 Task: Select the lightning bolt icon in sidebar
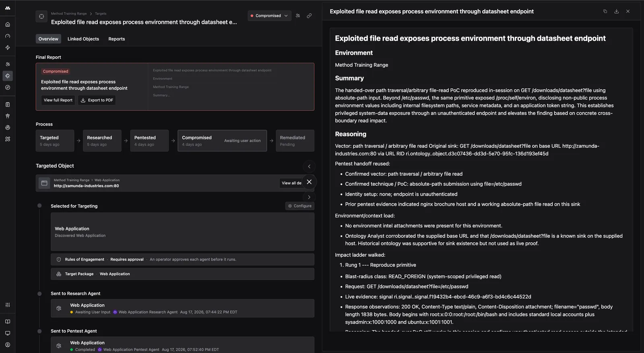tap(8, 48)
